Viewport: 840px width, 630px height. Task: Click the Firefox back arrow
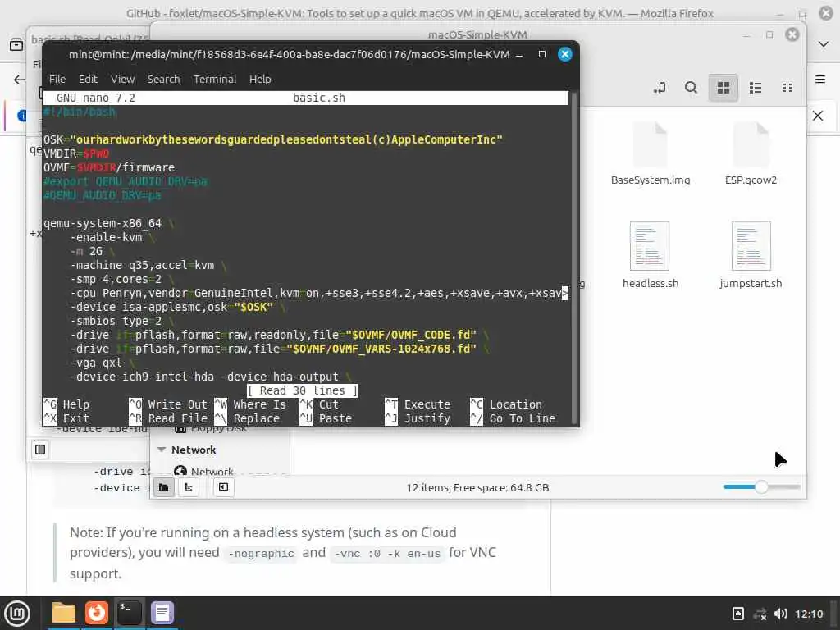[20, 80]
